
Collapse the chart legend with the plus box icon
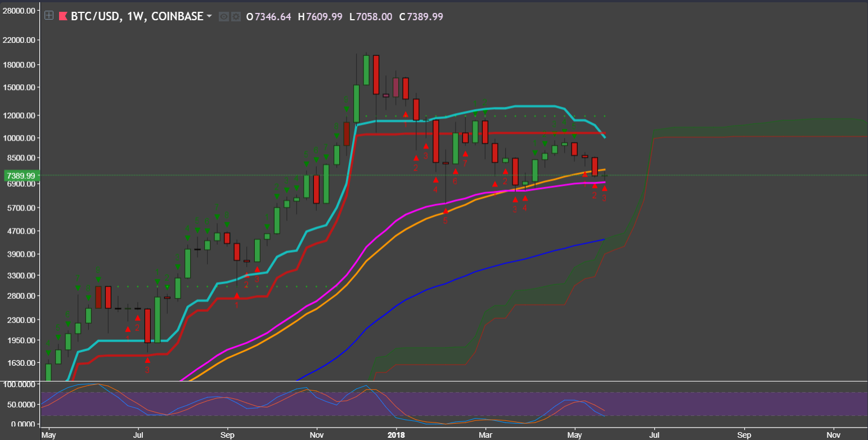[x=49, y=16]
